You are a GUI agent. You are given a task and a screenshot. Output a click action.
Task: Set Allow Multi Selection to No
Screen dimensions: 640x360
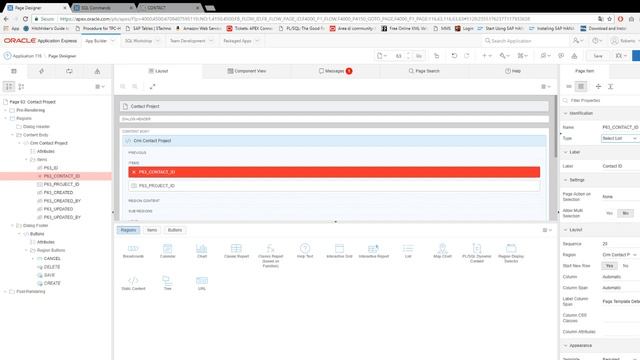pyautogui.click(x=625, y=213)
